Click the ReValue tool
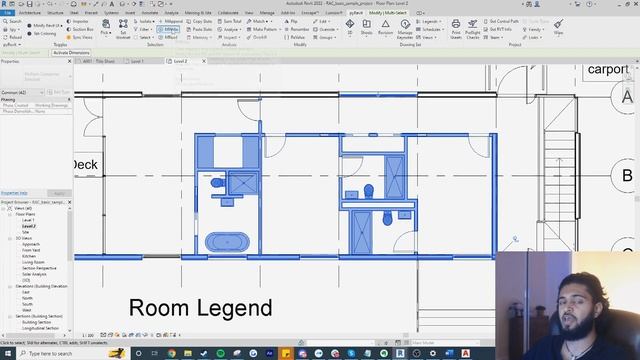This screenshot has height=360, width=640. (x=295, y=37)
